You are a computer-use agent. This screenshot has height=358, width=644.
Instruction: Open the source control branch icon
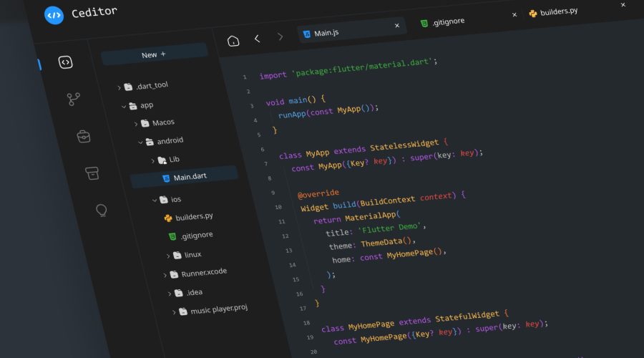coord(74,100)
